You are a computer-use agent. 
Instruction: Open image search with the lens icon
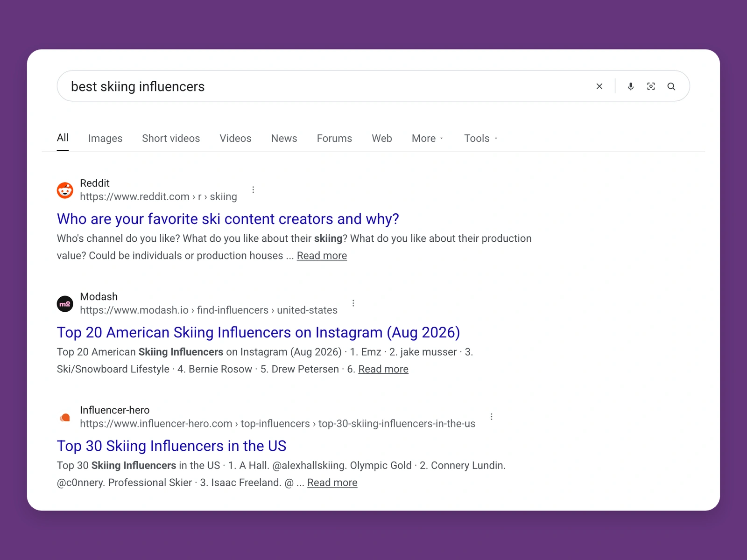(x=651, y=86)
